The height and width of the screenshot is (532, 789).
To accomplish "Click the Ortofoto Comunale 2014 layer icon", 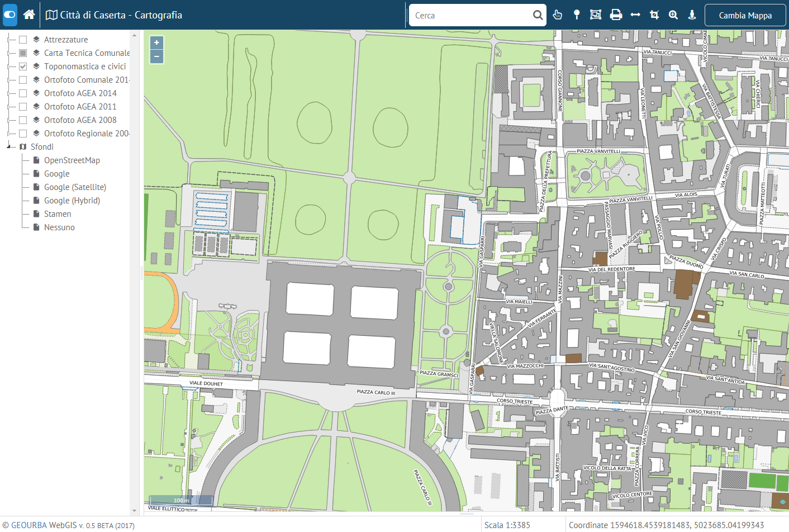I will (36, 80).
